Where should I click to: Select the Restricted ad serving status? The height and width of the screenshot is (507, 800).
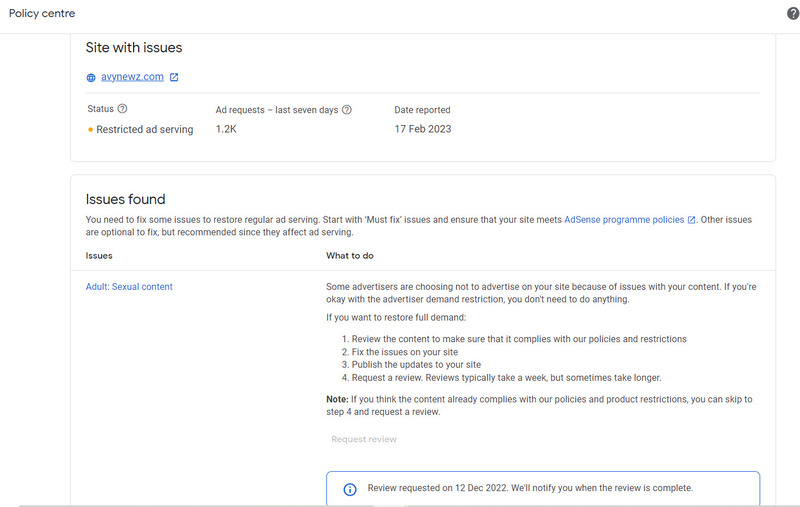(x=144, y=130)
